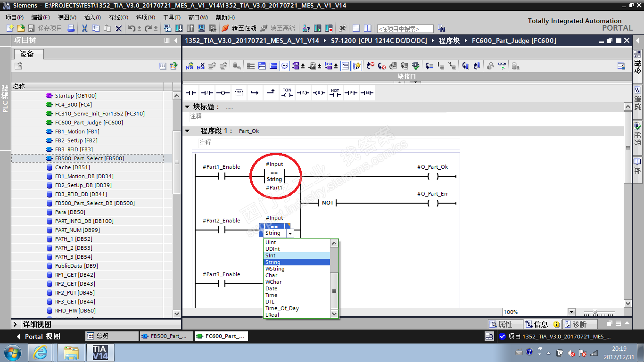Insert a NOT inverter contact
644x362 pixels.
point(335,93)
